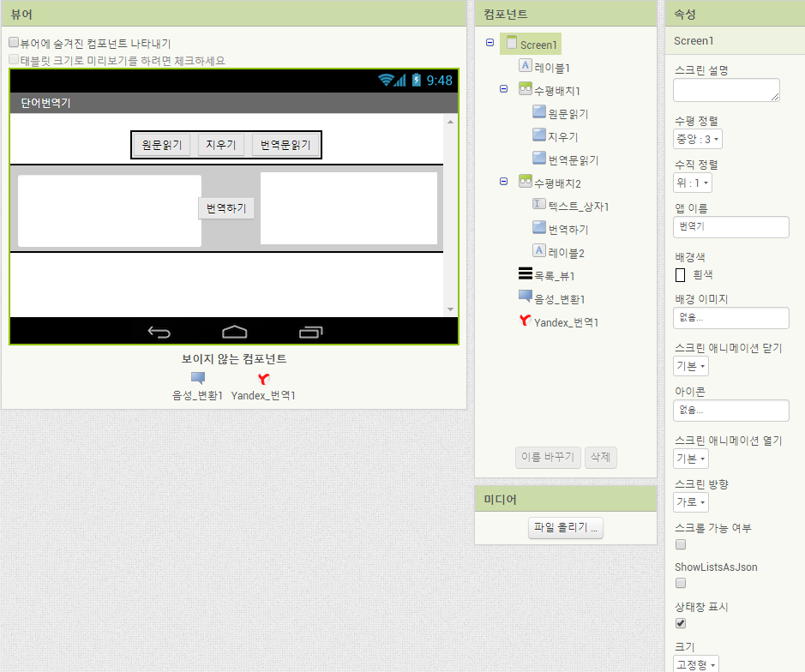The height and width of the screenshot is (672, 805).
Task: Open the 수평 정렬 dropdown
Action: pos(697,139)
